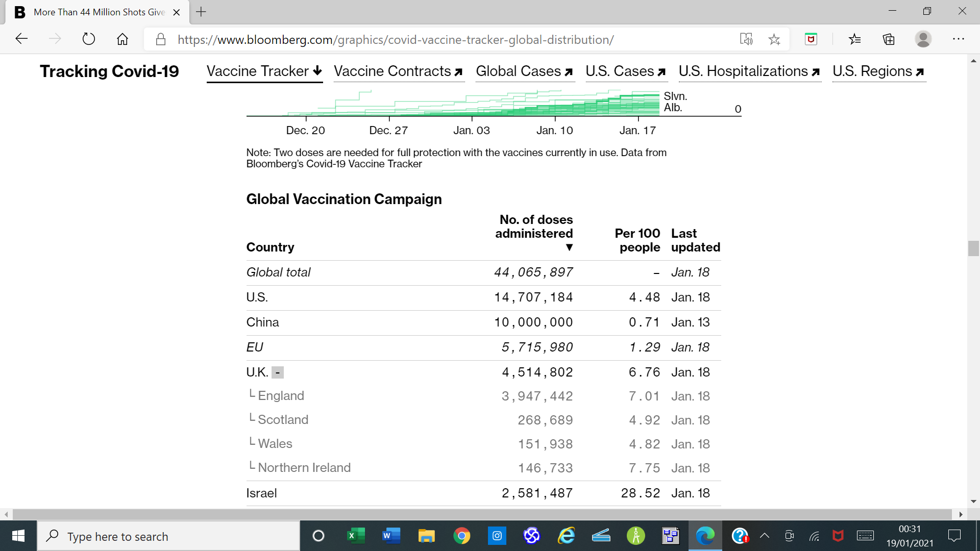Click the vertical scrollbar thumb
This screenshot has height=551, width=980.
coord(973,248)
